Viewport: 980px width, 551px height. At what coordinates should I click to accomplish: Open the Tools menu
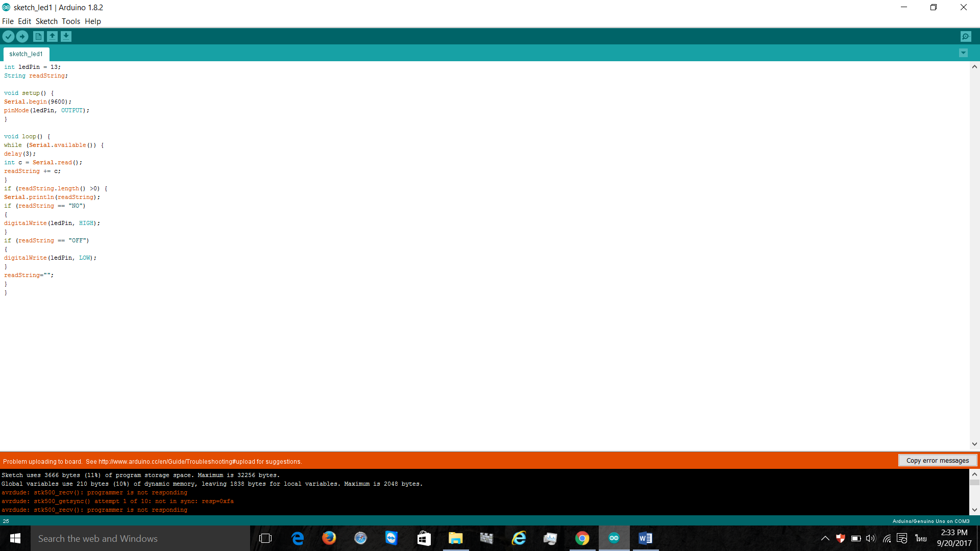tap(71, 21)
